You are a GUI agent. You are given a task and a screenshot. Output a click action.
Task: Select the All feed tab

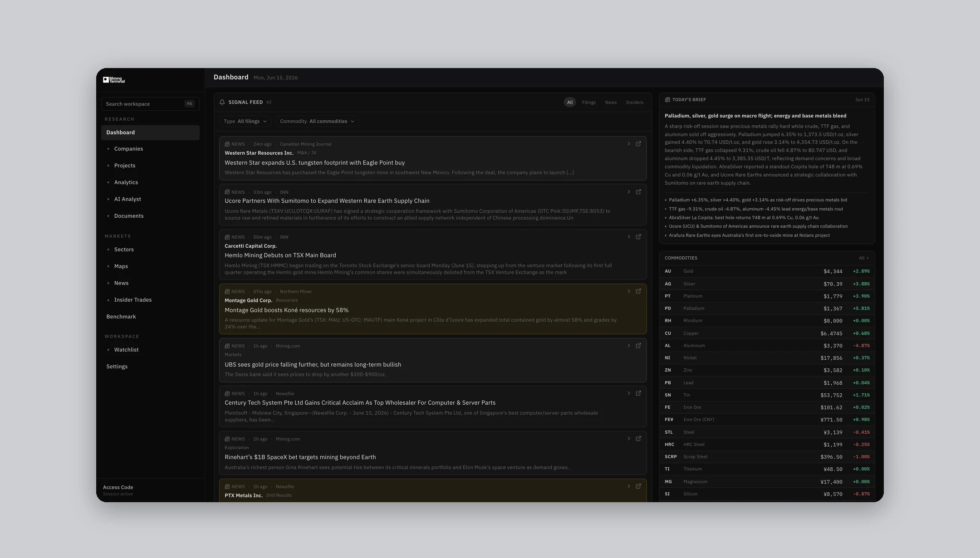(570, 103)
